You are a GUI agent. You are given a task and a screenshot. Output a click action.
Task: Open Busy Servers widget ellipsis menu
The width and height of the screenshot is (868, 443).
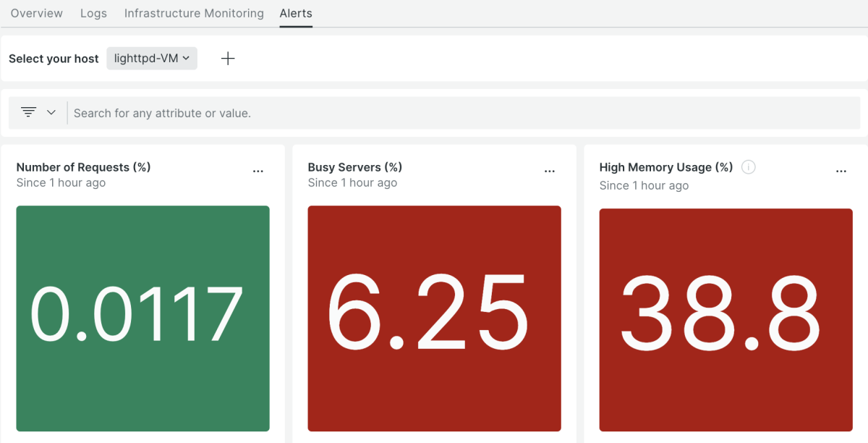tap(550, 172)
